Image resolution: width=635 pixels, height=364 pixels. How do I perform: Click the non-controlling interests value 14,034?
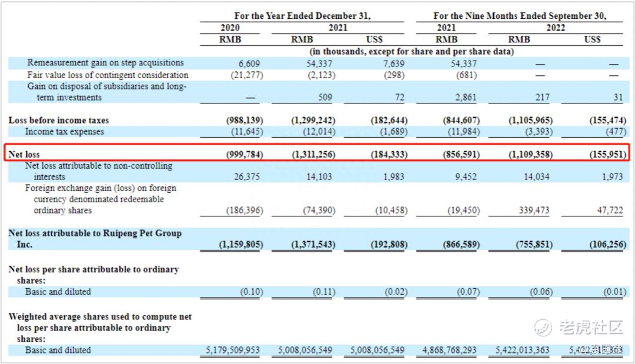[x=537, y=176]
